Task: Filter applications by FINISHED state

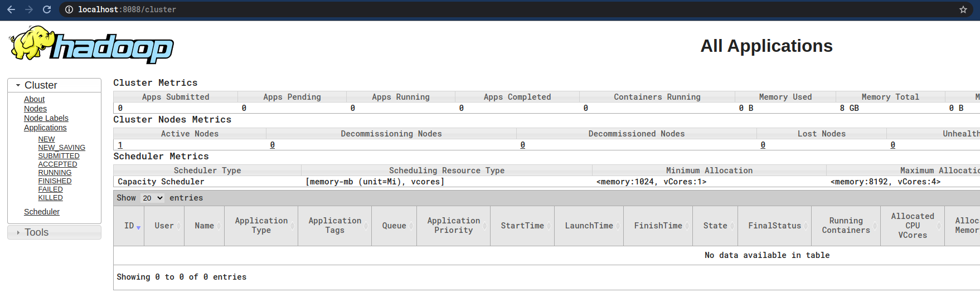Action: point(55,181)
